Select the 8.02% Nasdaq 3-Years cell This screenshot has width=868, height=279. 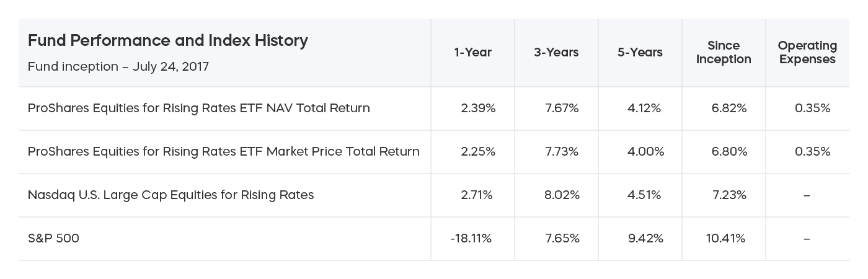click(562, 195)
